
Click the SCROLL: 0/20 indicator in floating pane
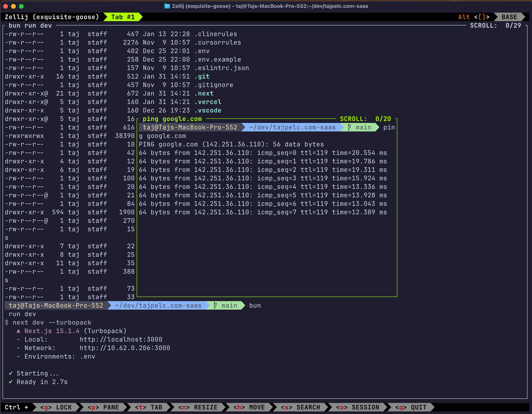point(365,119)
